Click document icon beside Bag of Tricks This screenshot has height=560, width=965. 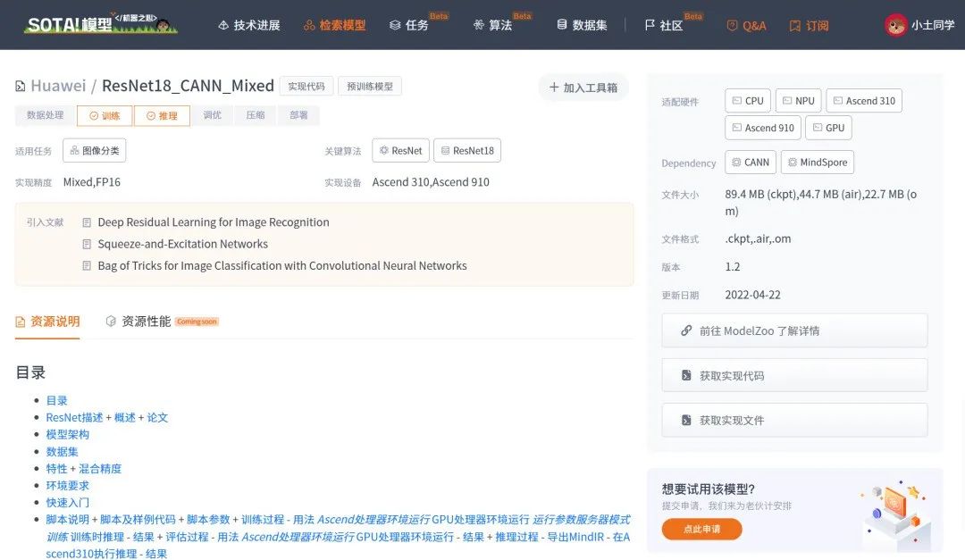click(x=87, y=266)
